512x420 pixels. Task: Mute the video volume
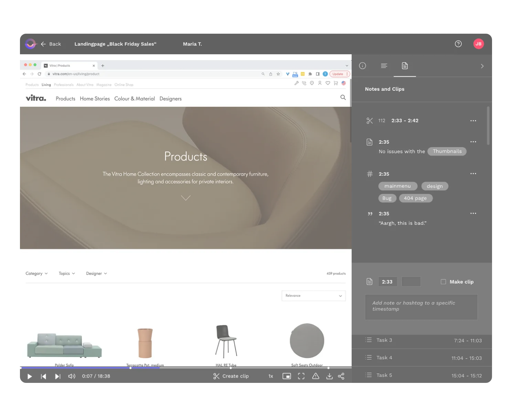72,376
